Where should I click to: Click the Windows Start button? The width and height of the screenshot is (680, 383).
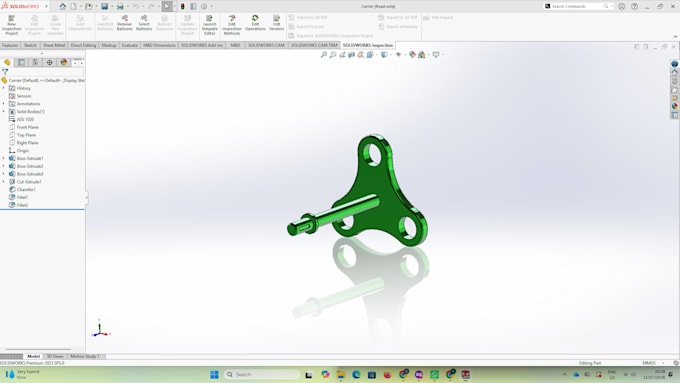point(214,375)
